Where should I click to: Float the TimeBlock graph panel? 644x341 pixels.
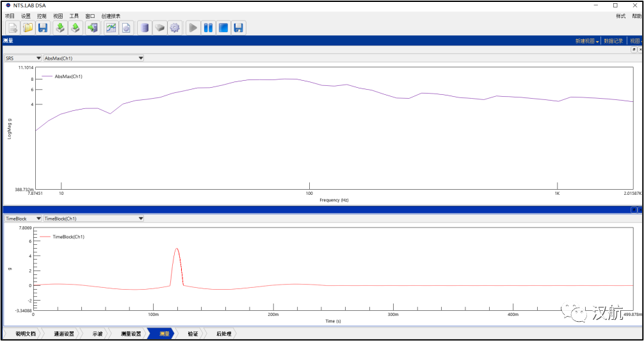(634, 210)
